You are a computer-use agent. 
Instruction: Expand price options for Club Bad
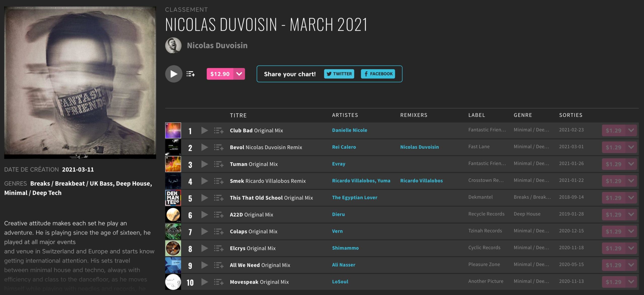click(x=631, y=130)
